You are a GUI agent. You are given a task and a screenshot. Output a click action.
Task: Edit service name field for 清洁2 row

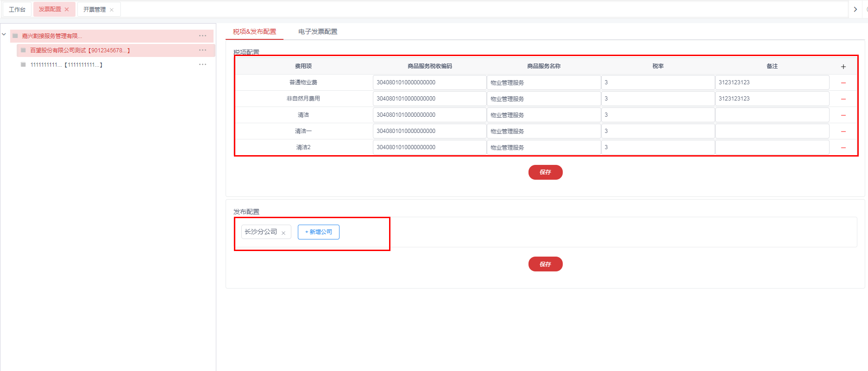[x=544, y=147]
